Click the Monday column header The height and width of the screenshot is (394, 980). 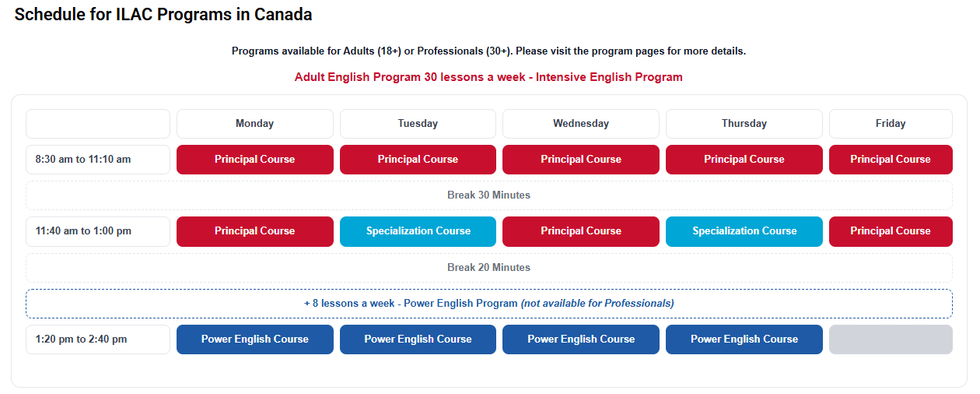point(254,124)
